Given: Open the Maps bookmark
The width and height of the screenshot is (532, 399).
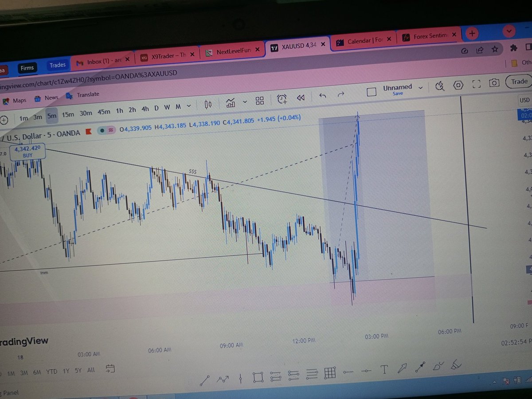Looking at the screenshot, I should pyautogui.click(x=14, y=101).
